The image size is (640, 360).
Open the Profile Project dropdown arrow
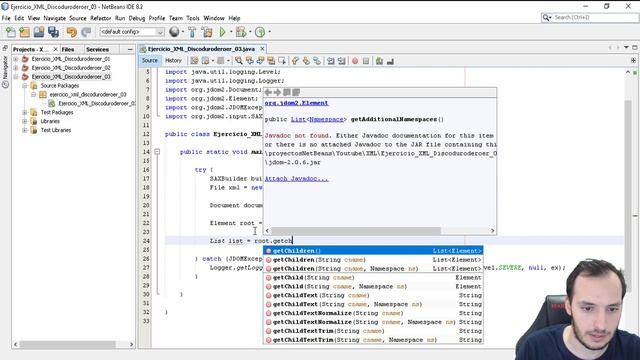[269, 32]
